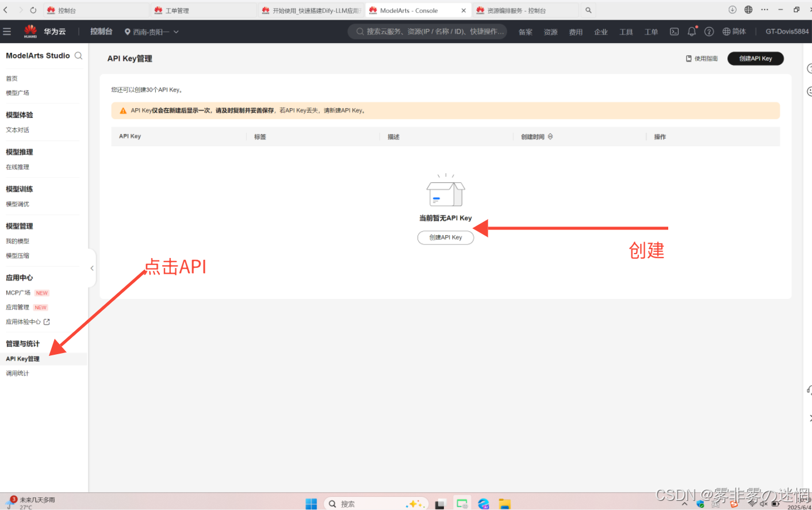
Task: Open 应用体验中心 external link
Action: pos(28,322)
